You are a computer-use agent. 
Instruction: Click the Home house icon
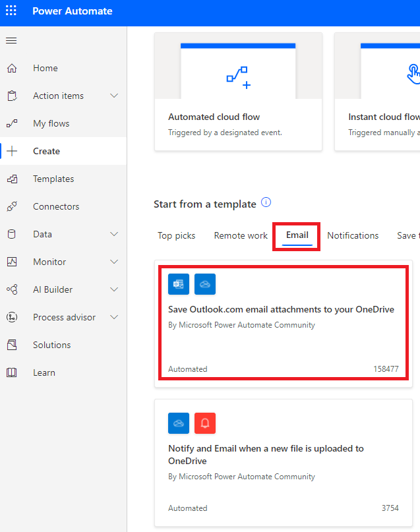coord(12,68)
